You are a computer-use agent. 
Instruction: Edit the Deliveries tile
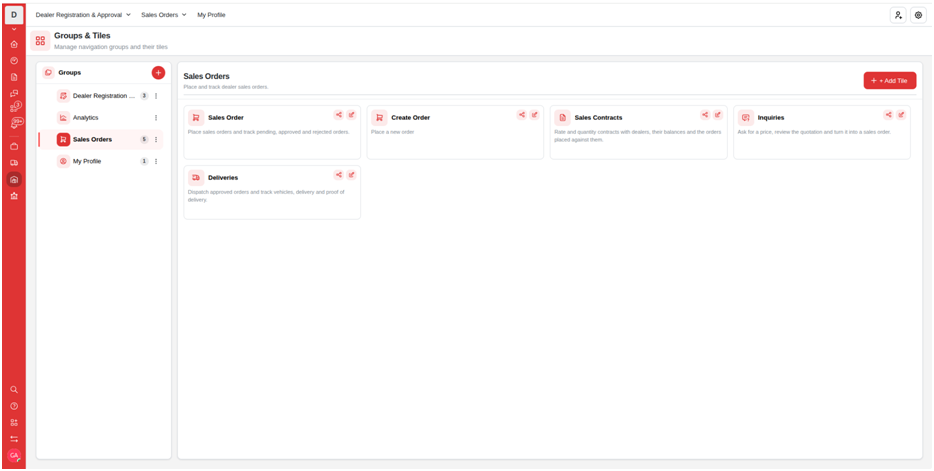tap(351, 175)
